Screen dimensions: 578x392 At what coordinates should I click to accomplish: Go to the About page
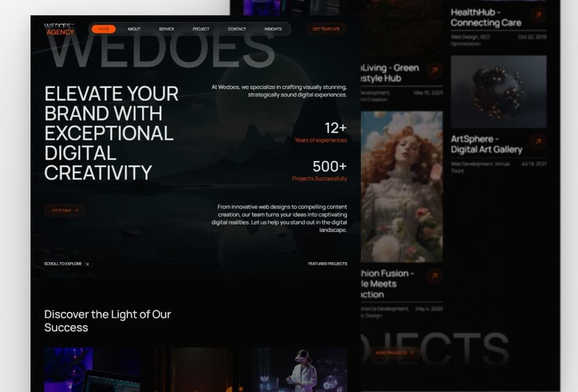[x=134, y=29]
